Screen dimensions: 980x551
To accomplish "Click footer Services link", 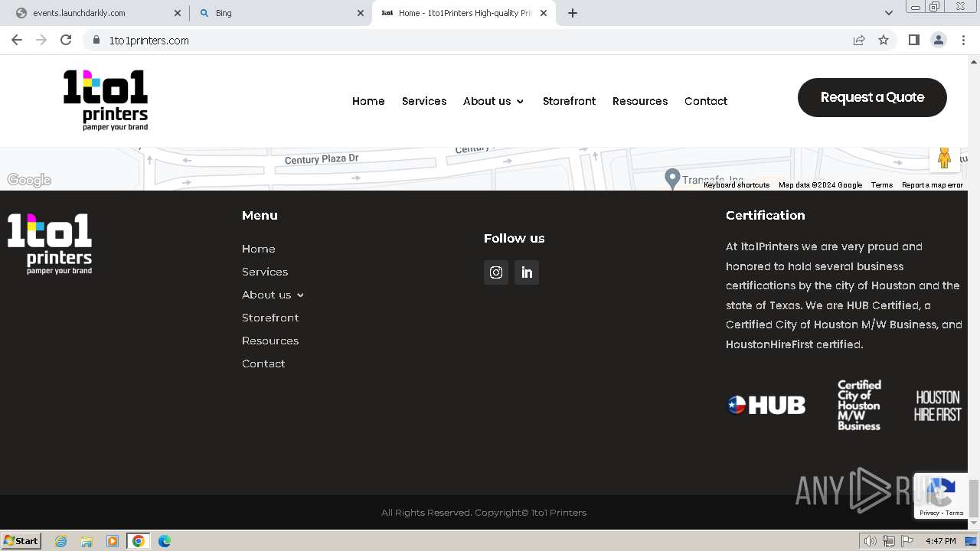I will pos(265,272).
